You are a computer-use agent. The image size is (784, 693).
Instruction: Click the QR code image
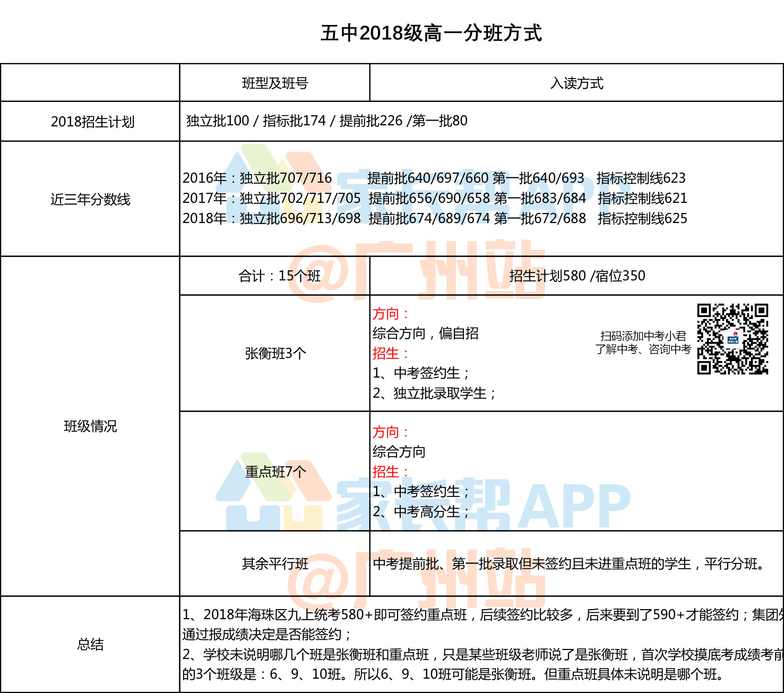click(733, 339)
